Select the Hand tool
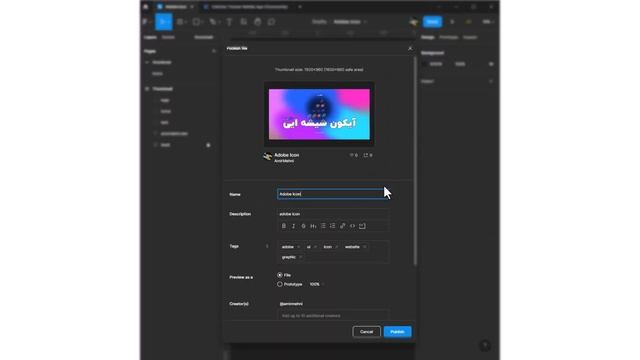Image resolution: width=640 pixels, height=360 pixels. (x=258, y=22)
